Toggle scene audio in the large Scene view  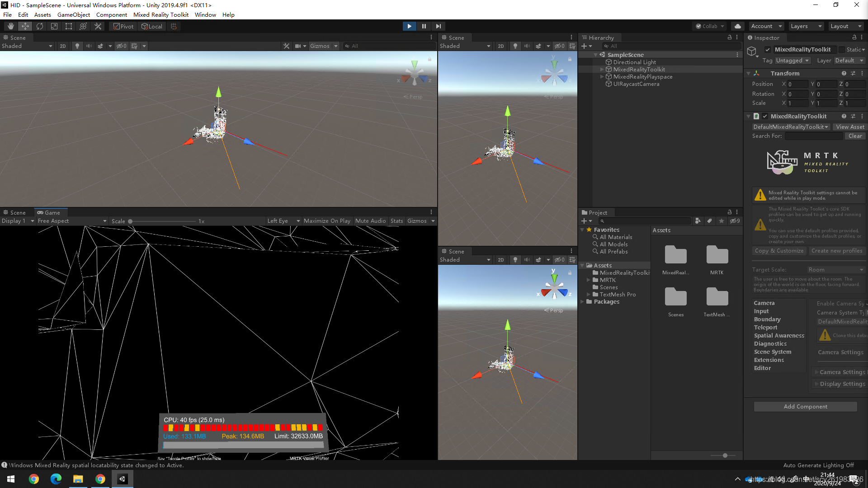89,46
